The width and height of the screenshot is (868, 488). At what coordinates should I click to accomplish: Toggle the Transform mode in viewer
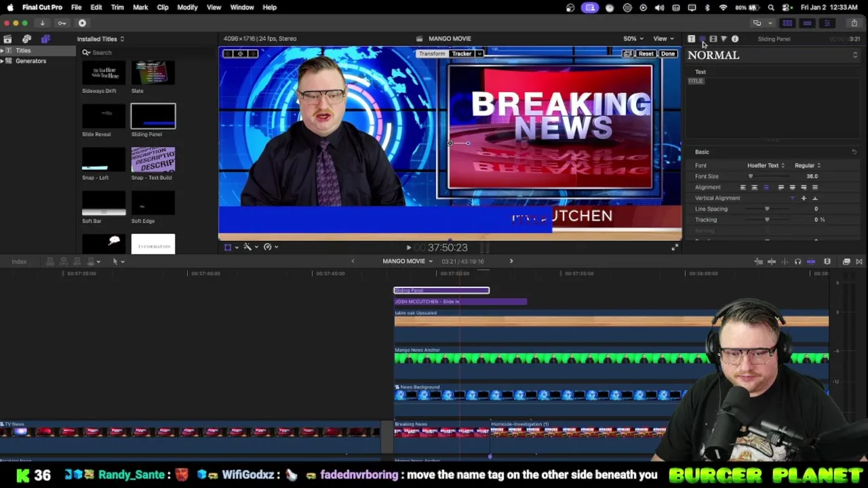(x=432, y=54)
